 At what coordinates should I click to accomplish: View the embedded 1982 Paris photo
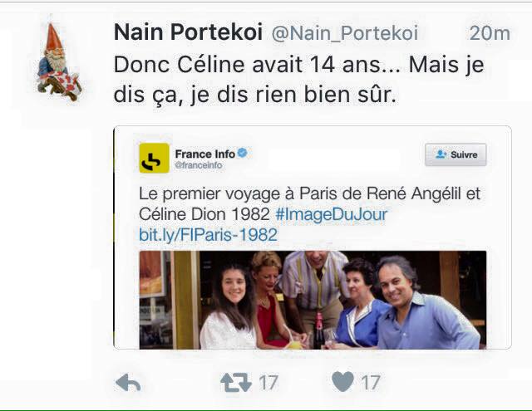pos(312,301)
